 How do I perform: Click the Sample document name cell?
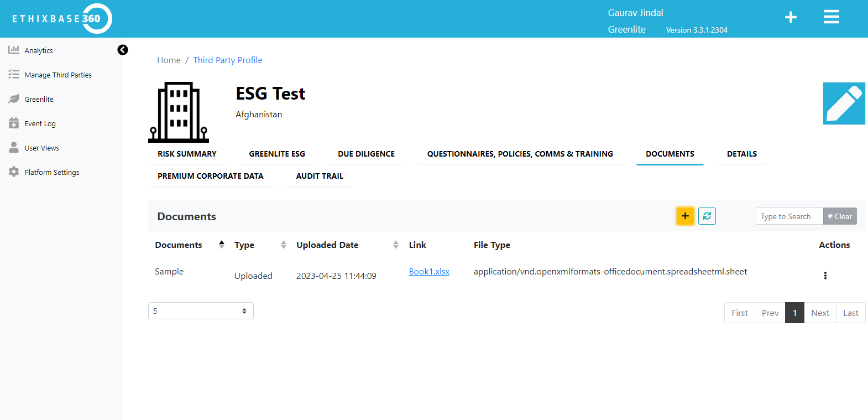point(169,271)
